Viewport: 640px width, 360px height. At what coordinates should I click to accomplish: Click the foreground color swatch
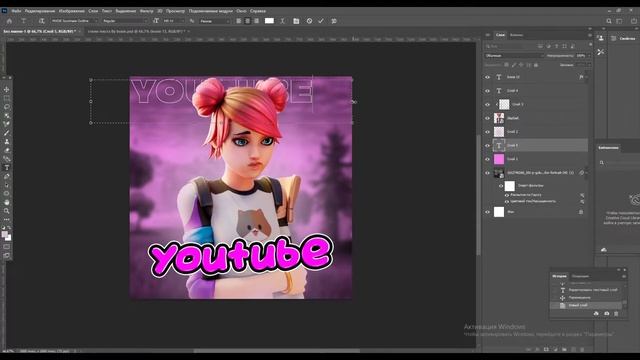[x=4, y=234]
